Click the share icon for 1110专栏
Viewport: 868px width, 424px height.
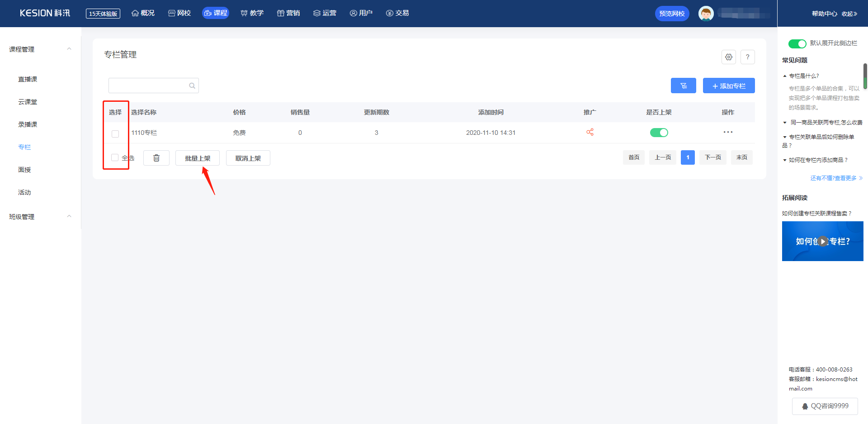[590, 132]
